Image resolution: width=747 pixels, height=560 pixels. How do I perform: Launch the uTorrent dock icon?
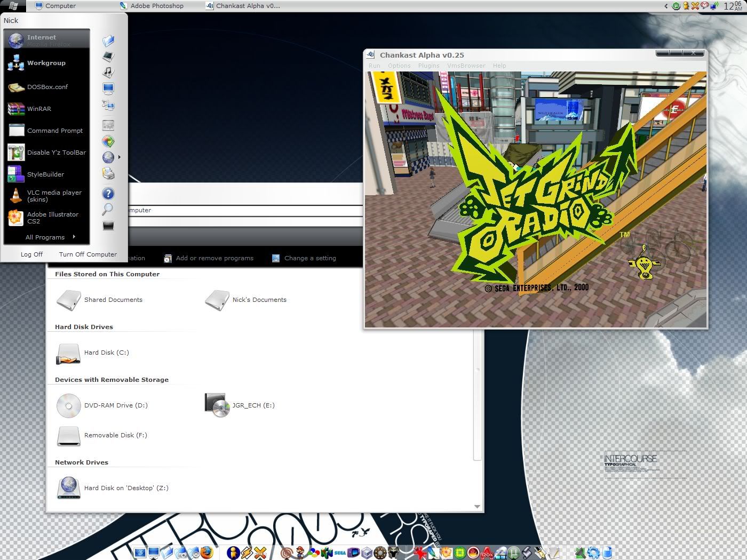(514, 553)
